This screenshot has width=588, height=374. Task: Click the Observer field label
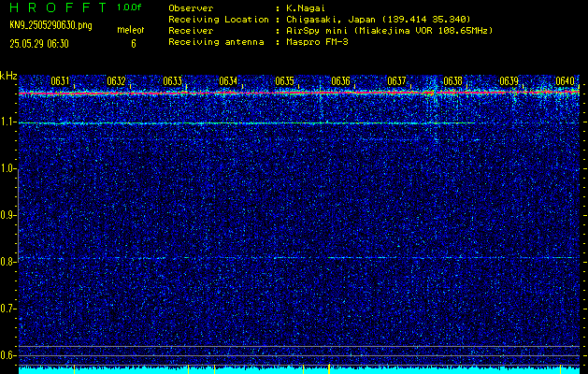(191, 8)
